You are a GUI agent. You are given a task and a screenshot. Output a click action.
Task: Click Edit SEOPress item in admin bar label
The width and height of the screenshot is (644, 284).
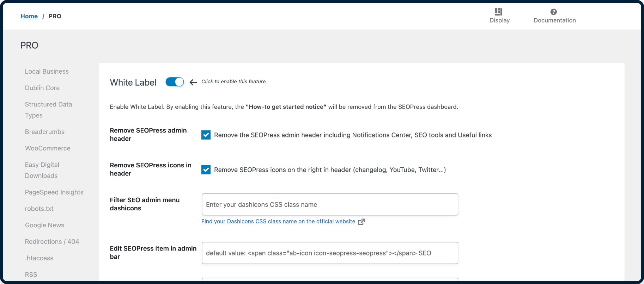153,253
